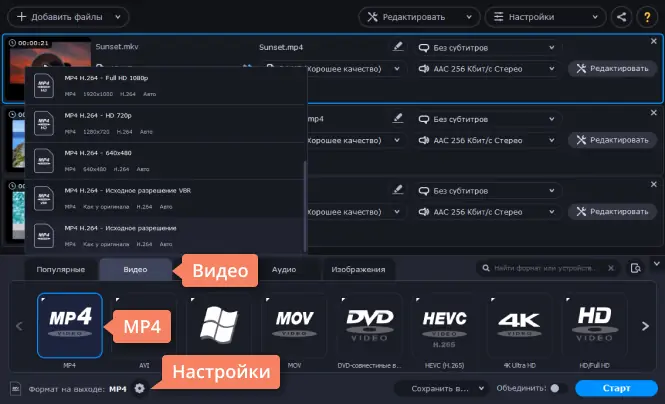
Task: Select the 4K Ultra HD format icon
Action: (x=520, y=326)
